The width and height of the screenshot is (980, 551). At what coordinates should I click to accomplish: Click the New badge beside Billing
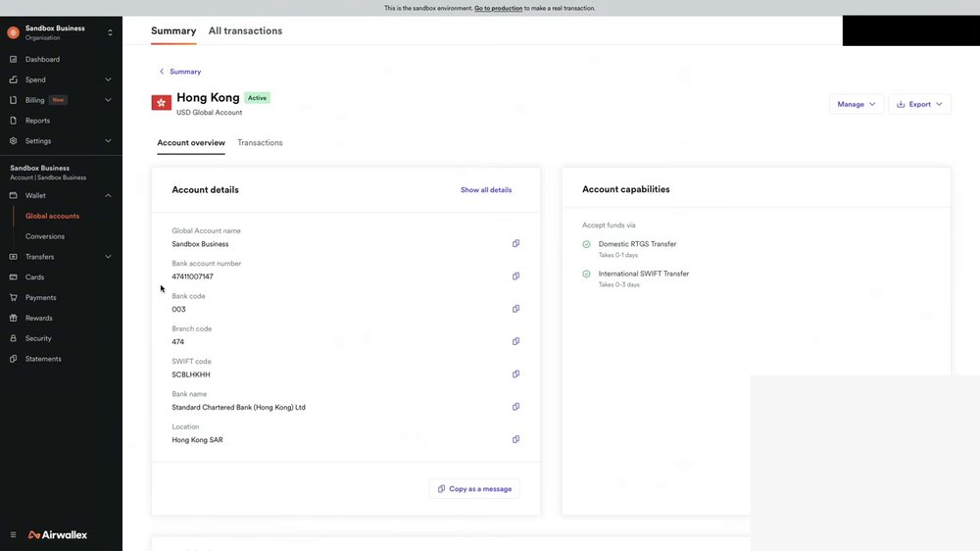pyautogui.click(x=58, y=100)
